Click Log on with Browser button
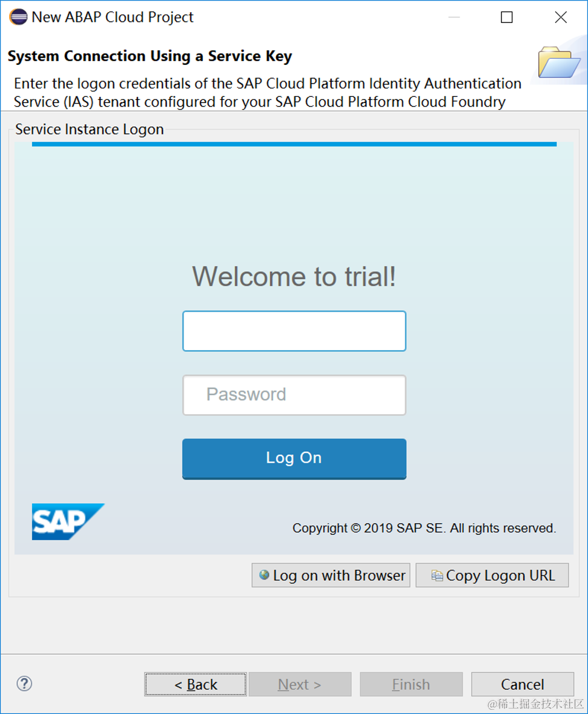 (x=331, y=575)
